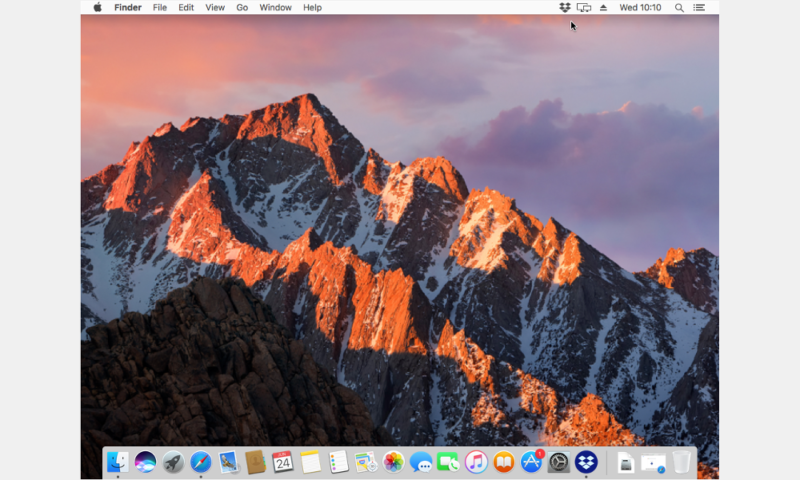Open Launchpad rocket icon
This screenshot has width=800, height=480.
click(x=173, y=462)
